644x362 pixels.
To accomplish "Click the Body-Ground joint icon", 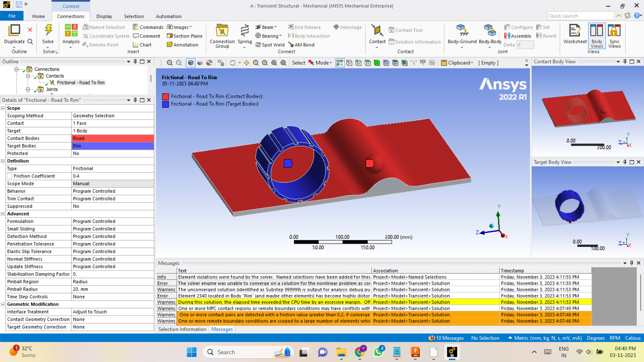I will coord(462,31).
